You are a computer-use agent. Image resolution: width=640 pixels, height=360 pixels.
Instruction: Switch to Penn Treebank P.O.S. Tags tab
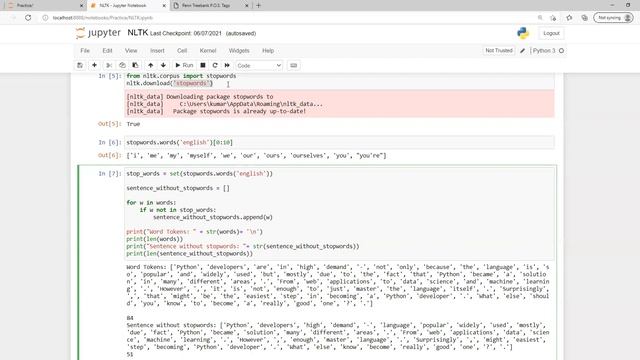pos(210,6)
